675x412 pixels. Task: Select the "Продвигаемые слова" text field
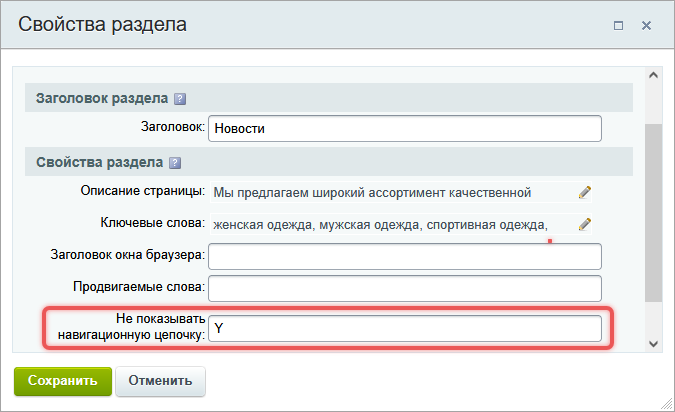point(405,288)
